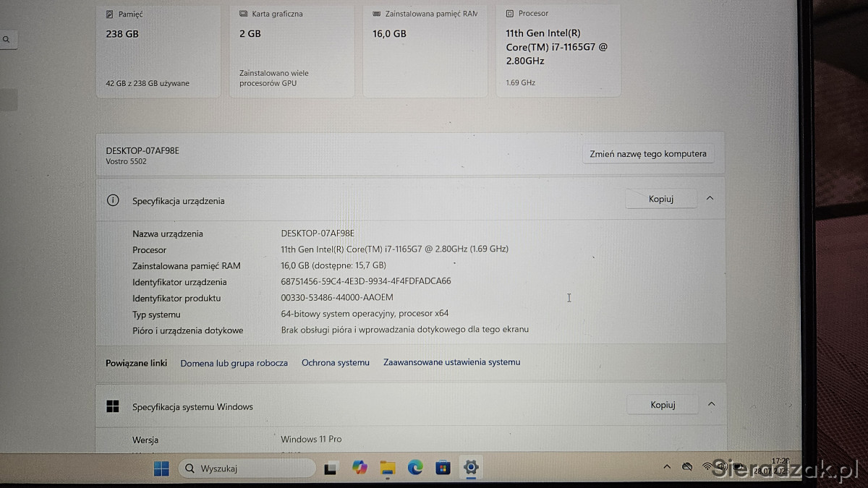Image resolution: width=868 pixels, height=488 pixels.
Task: Click the processor value in Procesor row
Action: coord(394,249)
